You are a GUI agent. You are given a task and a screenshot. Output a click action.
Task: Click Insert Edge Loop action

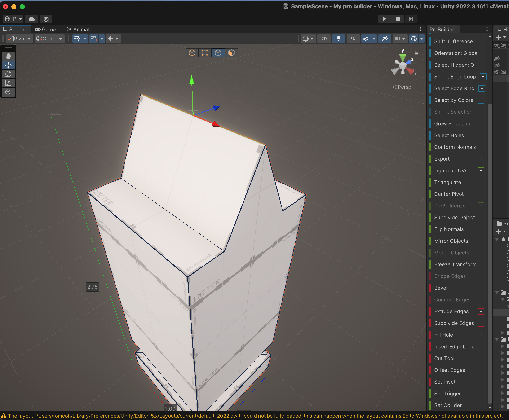454,346
